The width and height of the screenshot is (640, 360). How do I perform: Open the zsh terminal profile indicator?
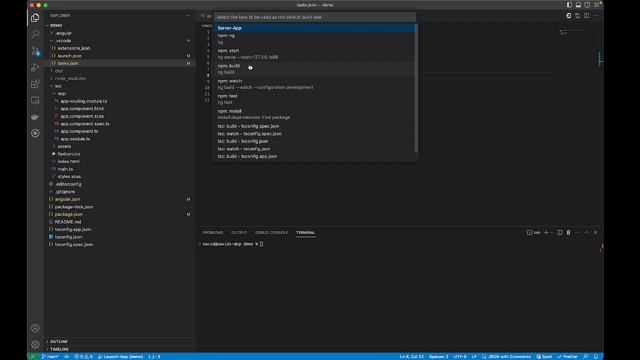533,233
